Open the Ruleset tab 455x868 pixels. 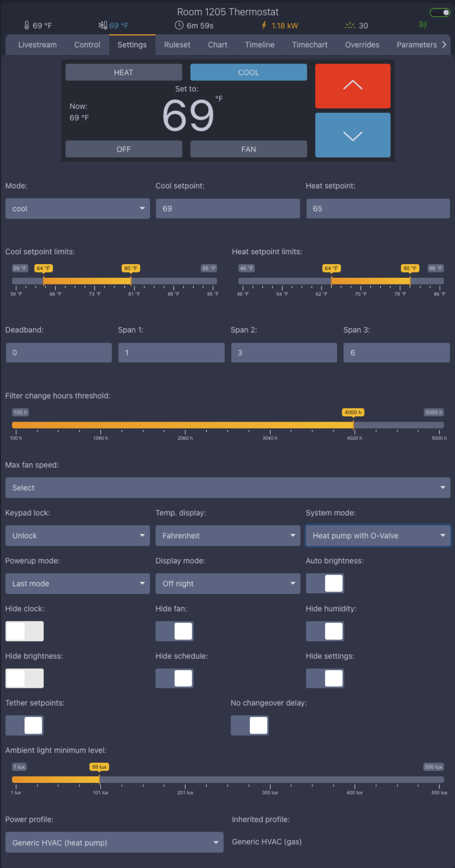pos(177,45)
